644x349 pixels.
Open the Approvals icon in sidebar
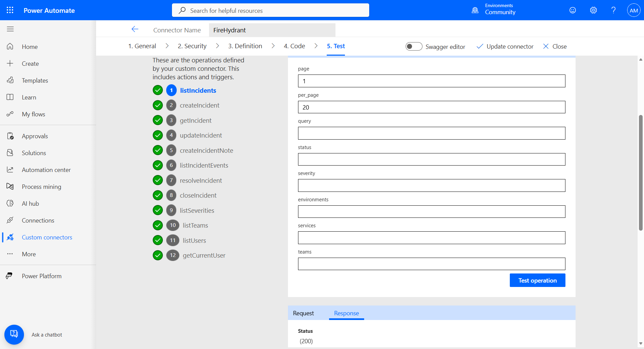(x=10, y=136)
